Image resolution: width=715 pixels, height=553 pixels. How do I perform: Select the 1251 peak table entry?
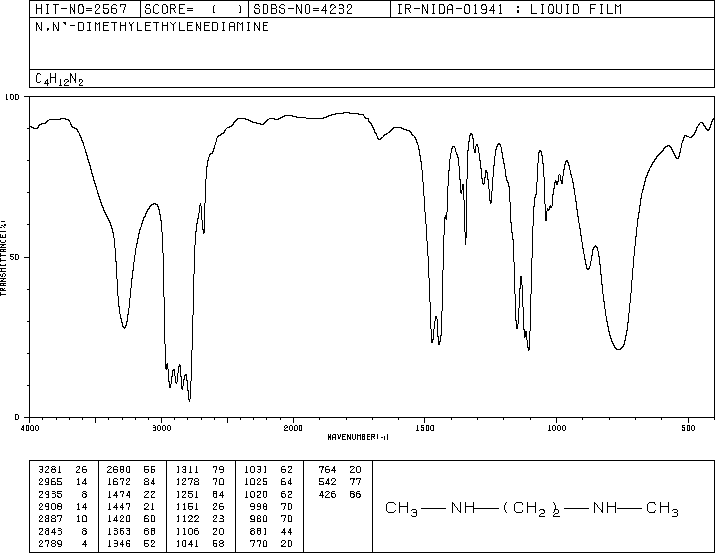click(x=187, y=495)
